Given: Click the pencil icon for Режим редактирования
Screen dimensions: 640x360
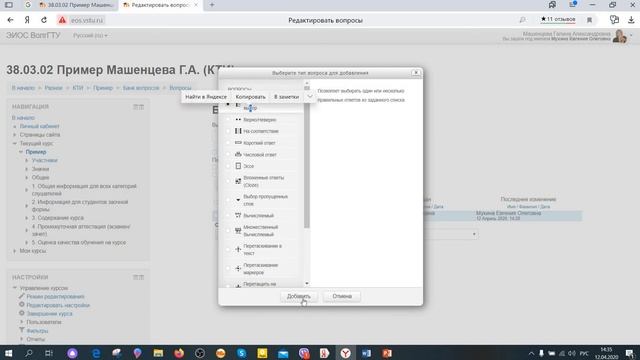Looking at the screenshot, I should (22, 296).
